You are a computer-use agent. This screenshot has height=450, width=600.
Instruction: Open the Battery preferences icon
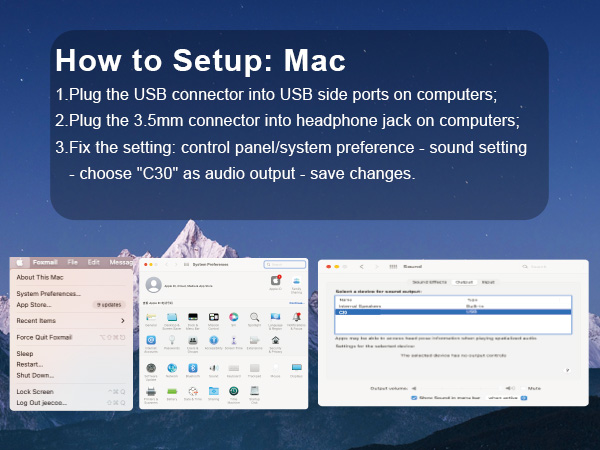click(172, 391)
